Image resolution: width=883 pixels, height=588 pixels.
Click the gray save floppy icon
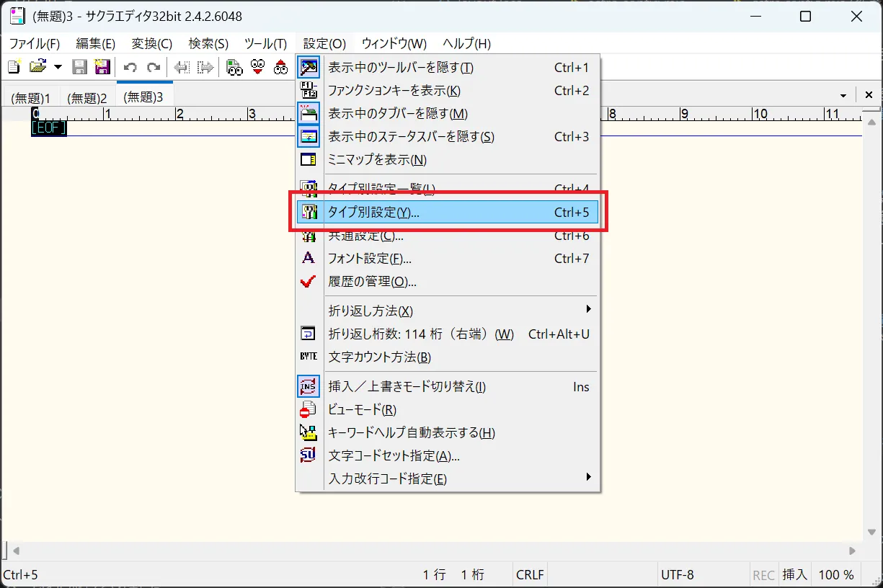click(x=80, y=67)
